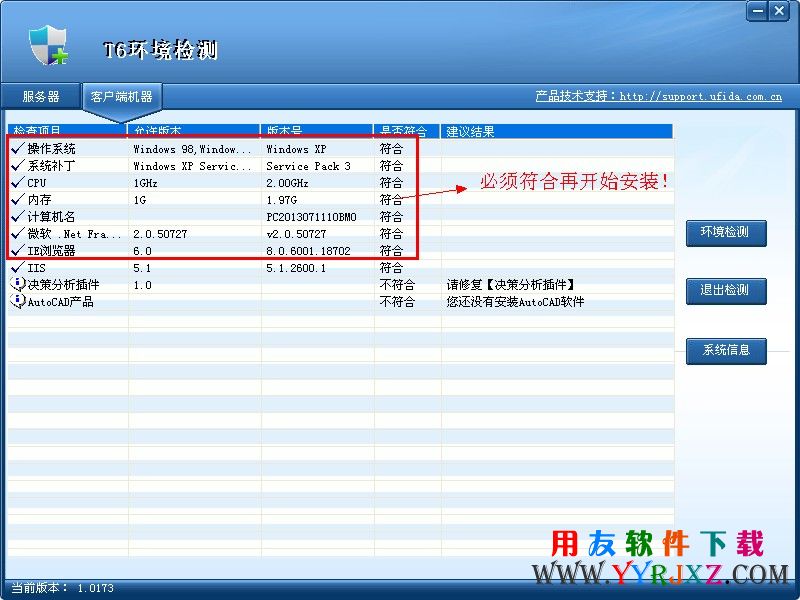Image resolution: width=800 pixels, height=600 pixels.
Task: Click 符合 in the IIS row
Action: pyautogui.click(x=391, y=267)
